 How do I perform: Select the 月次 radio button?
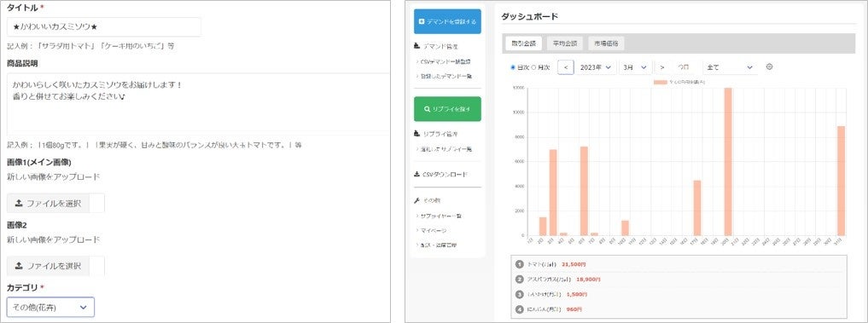(x=533, y=67)
